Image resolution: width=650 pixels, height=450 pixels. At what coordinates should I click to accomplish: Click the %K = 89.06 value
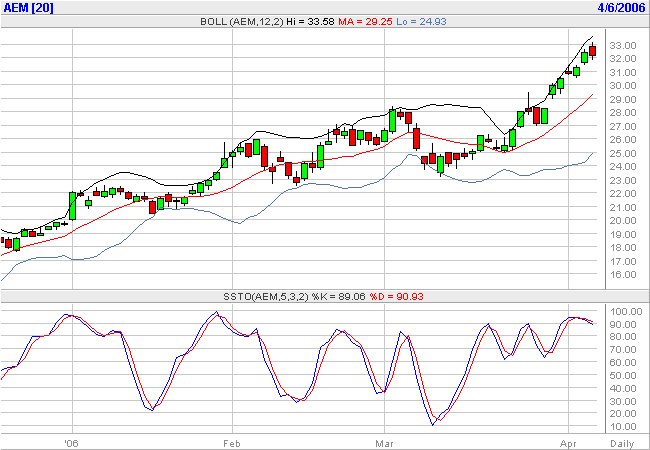coord(339,296)
